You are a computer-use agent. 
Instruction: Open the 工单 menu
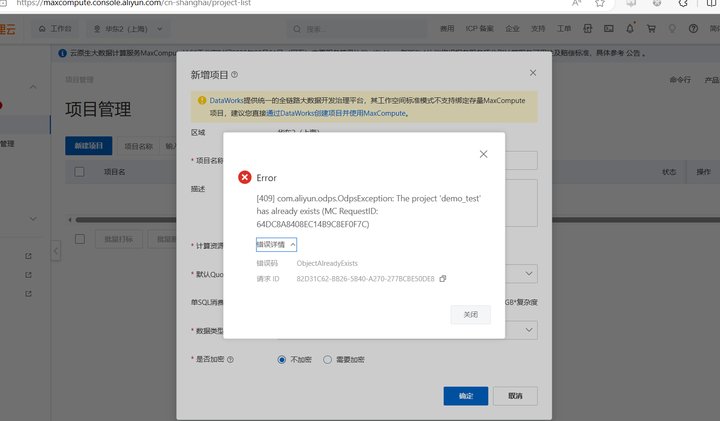[563, 28]
